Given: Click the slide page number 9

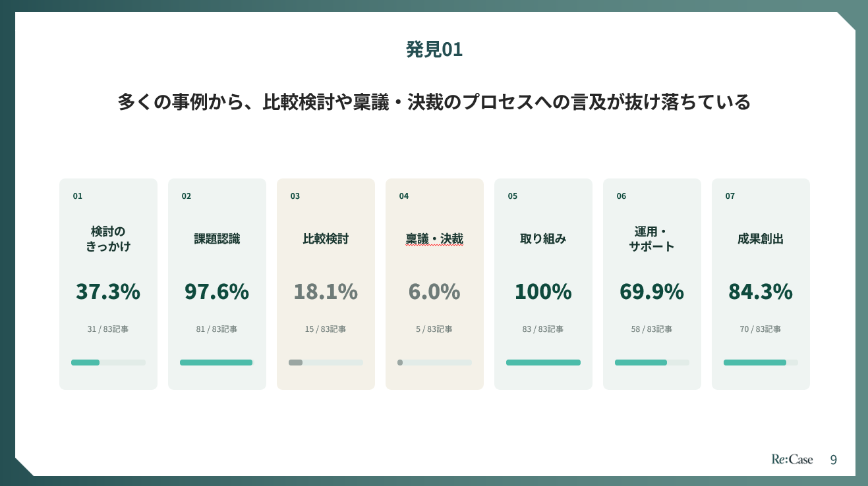Looking at the screenshot, I should [x=834, y=460].
